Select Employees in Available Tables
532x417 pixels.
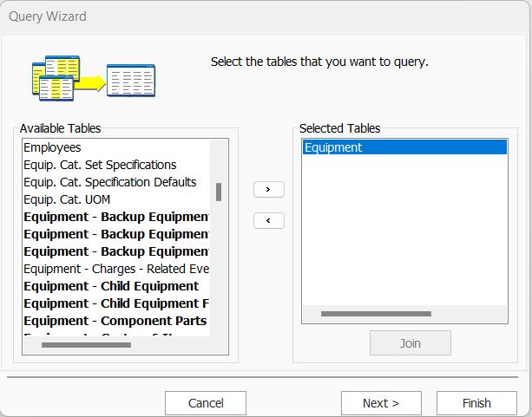[52, 147]
